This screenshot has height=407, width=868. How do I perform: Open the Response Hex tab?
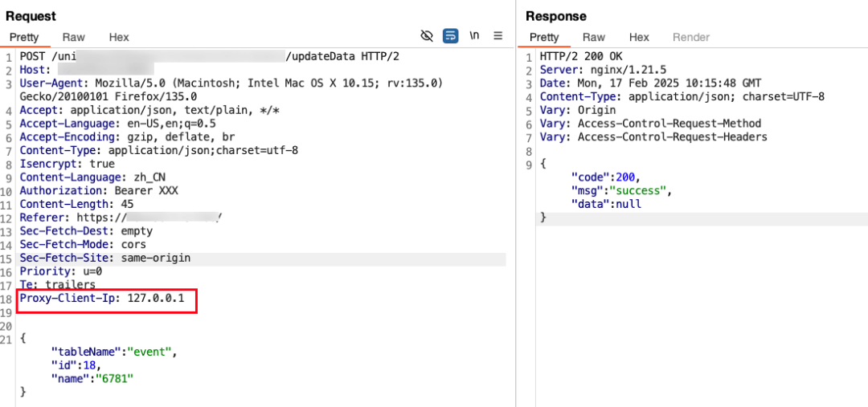(639, 37)
